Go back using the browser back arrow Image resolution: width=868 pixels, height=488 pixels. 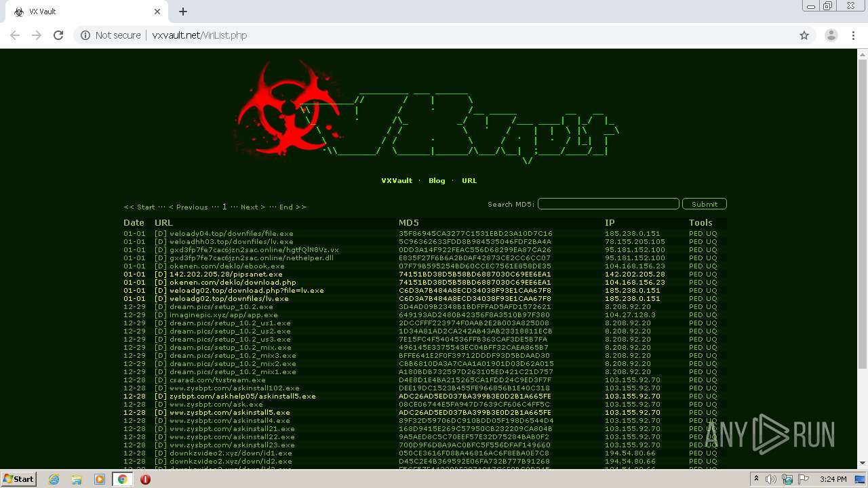point(15,35)
